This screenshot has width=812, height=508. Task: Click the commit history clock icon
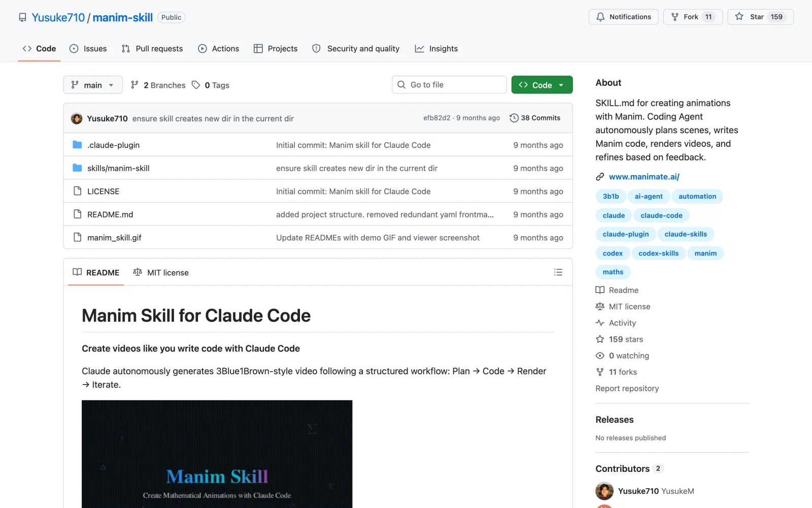click(x=514, y=118)
